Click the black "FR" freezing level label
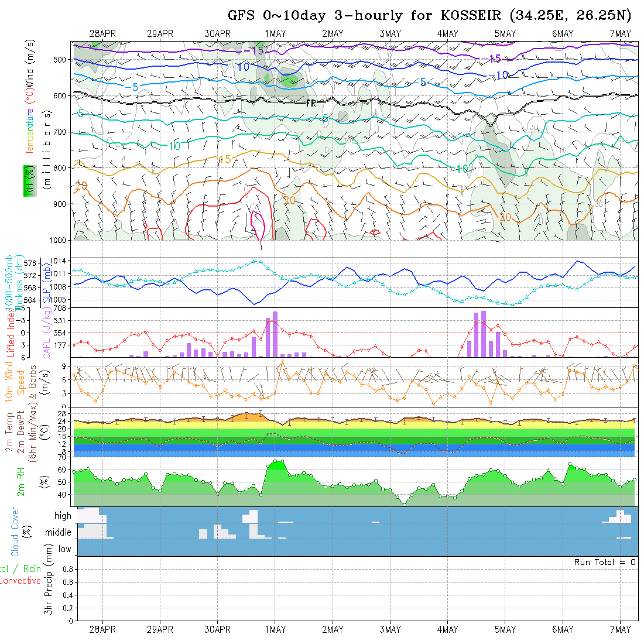The image size is (644, 644). coord(311,103)
